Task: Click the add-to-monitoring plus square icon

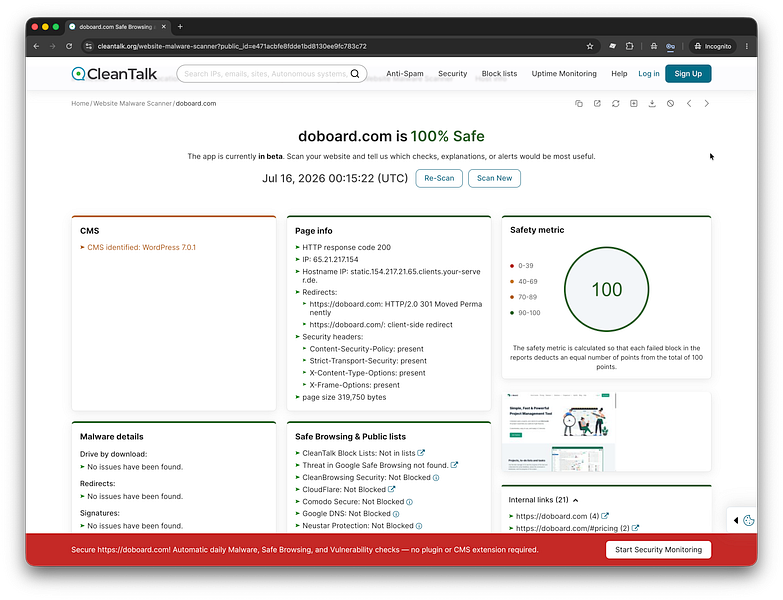Action: click(x=634, y=103)
